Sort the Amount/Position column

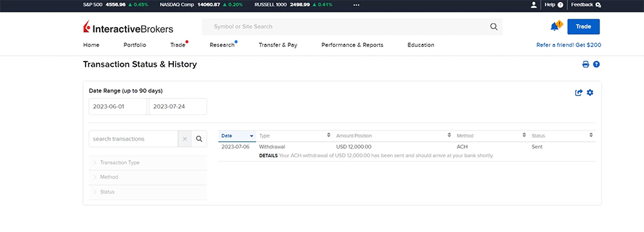click(450, 135)
